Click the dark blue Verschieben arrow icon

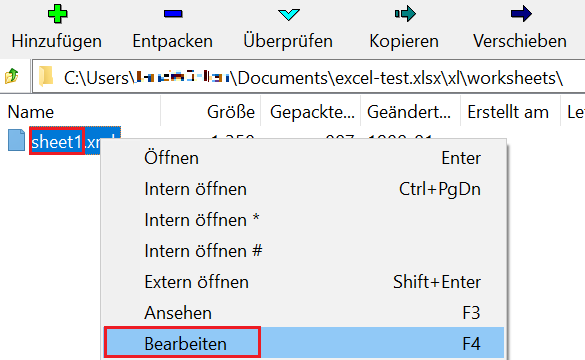click(x=521, y=14)
